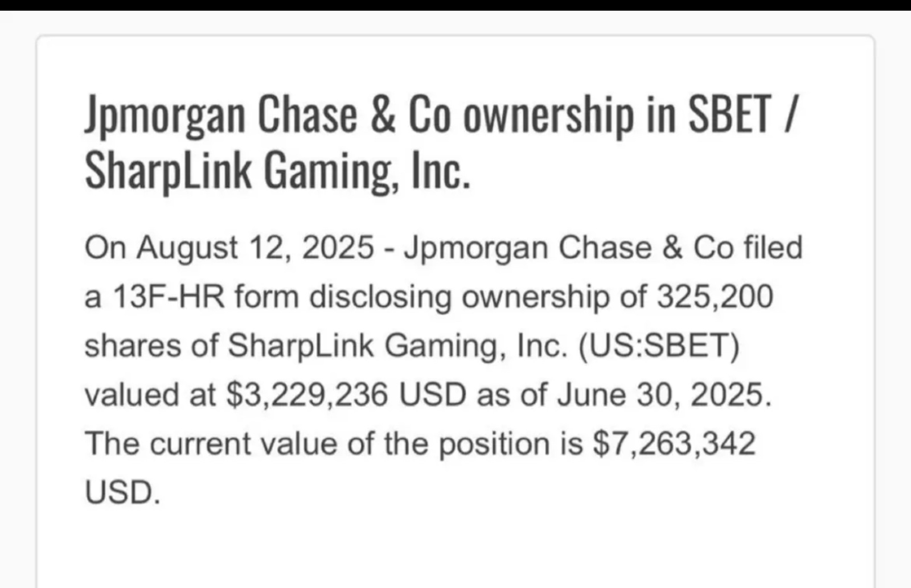The width and height of the screenshot is (911, 588).
Task: Click the final 'USD.' word
Action: [122, 493]
